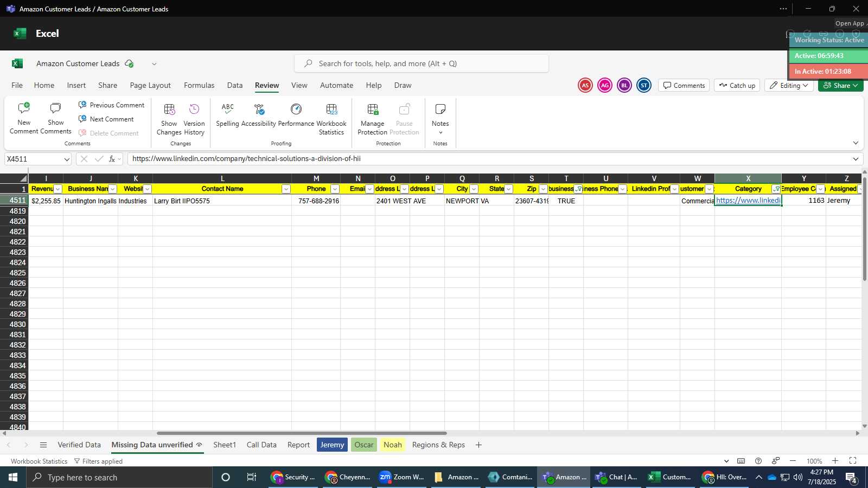Run the Accessibility checker

259,115
